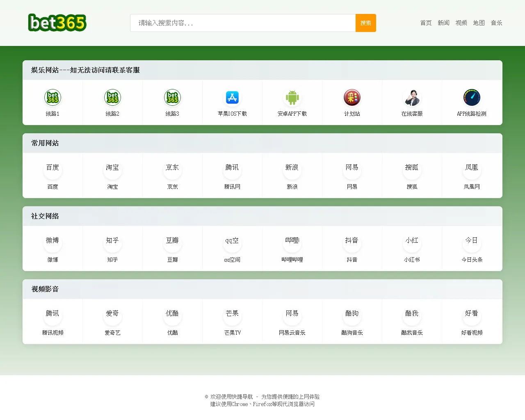Launch the APP线路检测 speedometer icon
525x420 pixels.
click(x=472, y=98)
